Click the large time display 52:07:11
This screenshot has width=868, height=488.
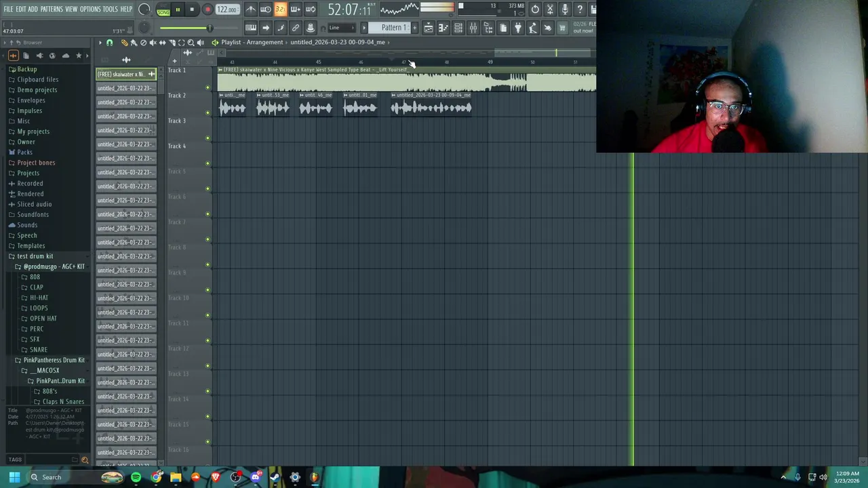[x=349, y=9]
